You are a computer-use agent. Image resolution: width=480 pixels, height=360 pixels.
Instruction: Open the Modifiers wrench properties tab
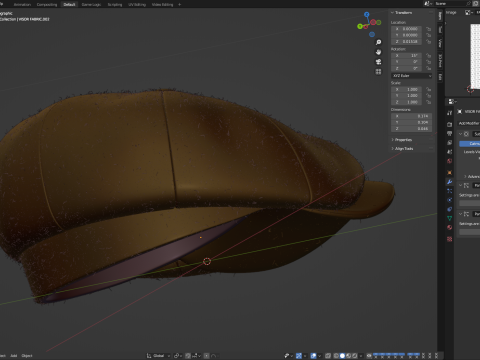450,182
